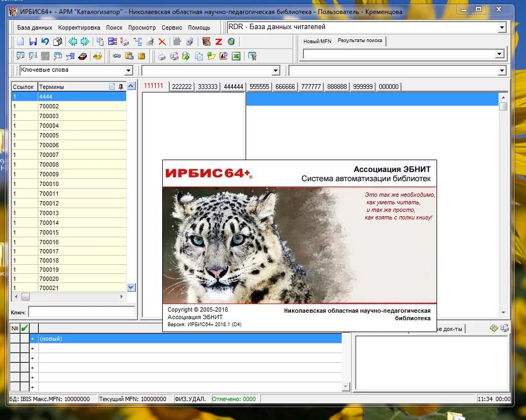
Task: Open the Корректировка menu
Action: tap(79, 27)
